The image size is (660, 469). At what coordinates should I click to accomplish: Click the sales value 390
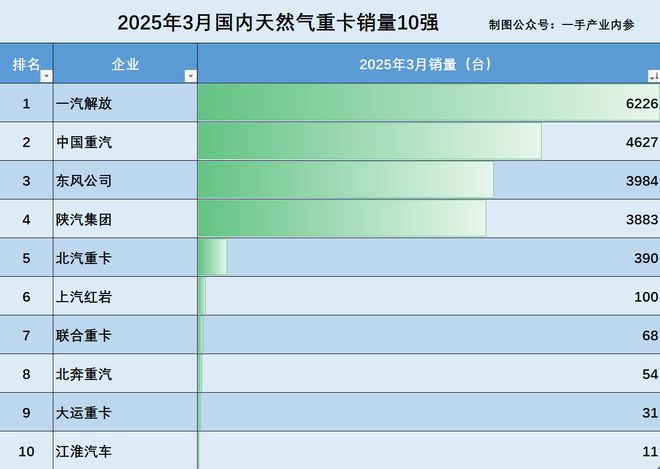pos(646,258)
